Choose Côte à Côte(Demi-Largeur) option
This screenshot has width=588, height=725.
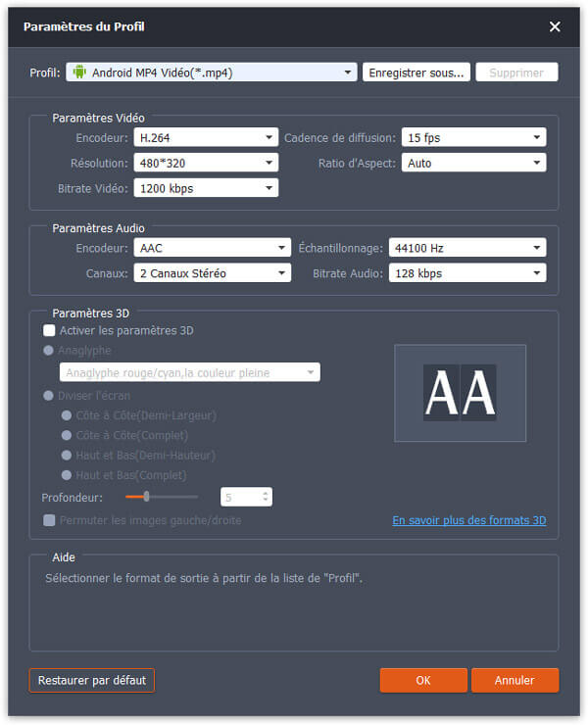(67, 415)
